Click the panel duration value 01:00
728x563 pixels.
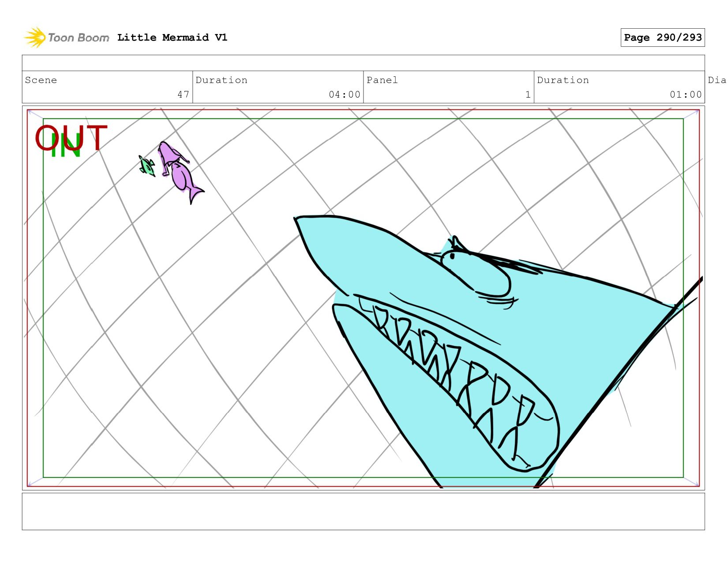point(686,94)
